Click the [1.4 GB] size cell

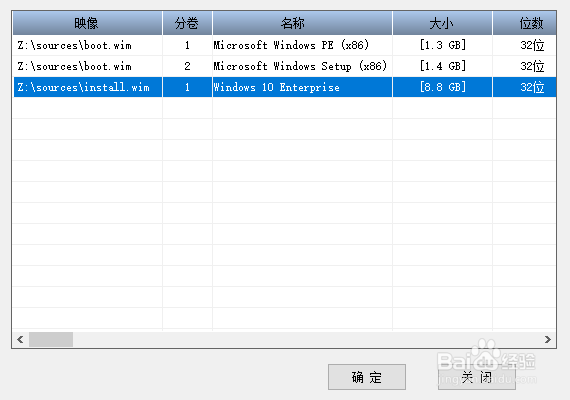(442, 66)
